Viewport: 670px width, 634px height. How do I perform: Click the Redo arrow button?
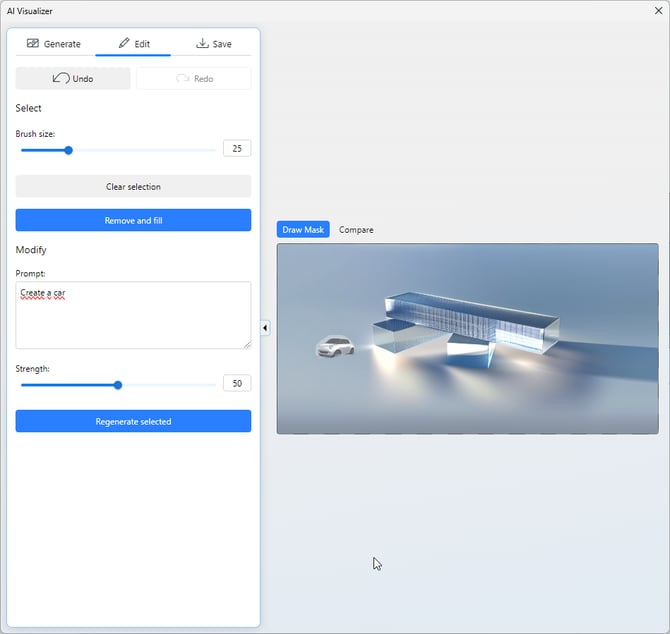tap(194, 79)
